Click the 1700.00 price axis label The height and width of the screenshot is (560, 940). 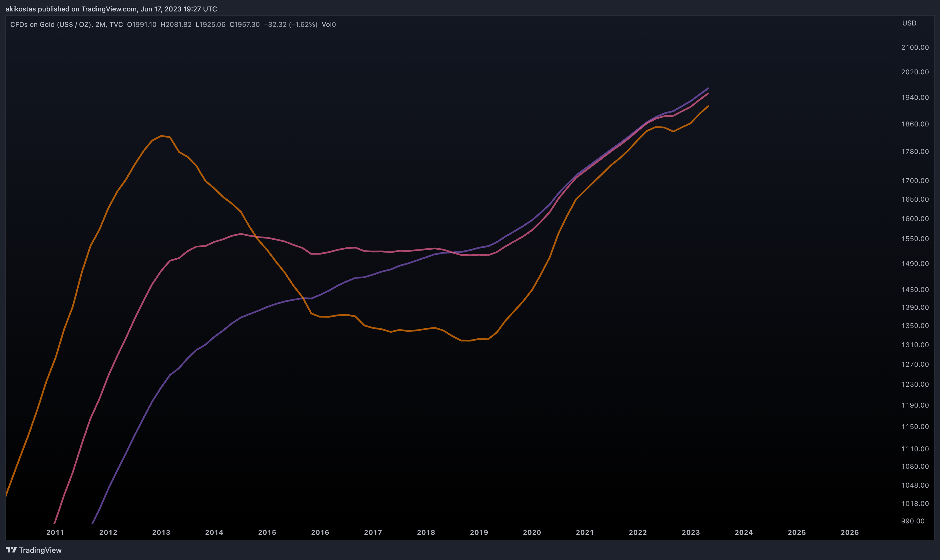(x=915, y=180)
